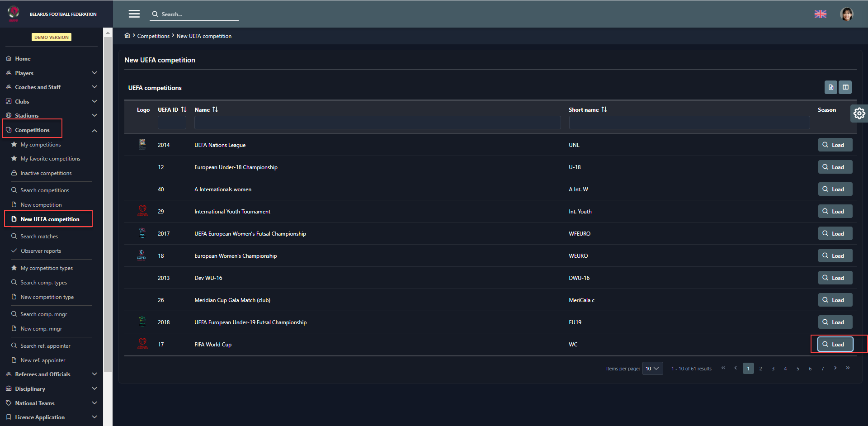868x426 pixels.
Task: Open Search competitions in the sidebar
Action: point(45,190)
